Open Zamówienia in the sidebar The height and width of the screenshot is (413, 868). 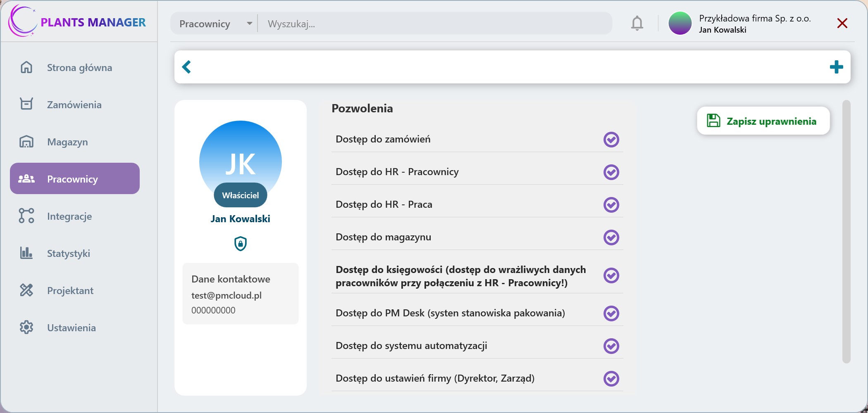coord(74,104)
